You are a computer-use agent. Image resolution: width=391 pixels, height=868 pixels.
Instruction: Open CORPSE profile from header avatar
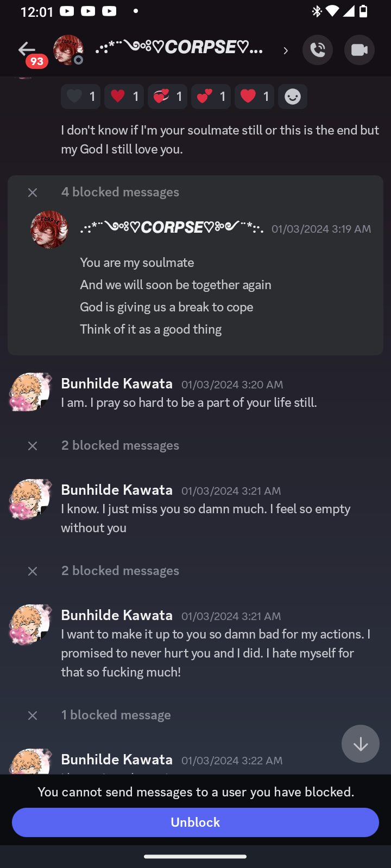pos(68,50)
